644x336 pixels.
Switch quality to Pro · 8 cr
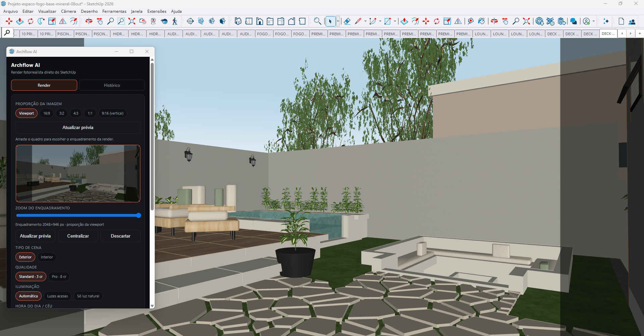[59, 277]
